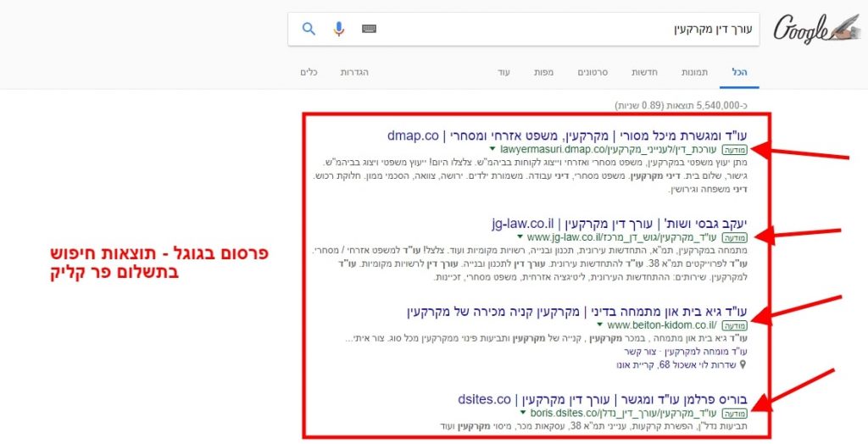Open the dsites.co בוריס פרלמן ad title

pyautogui.click(x=603, y=399)
